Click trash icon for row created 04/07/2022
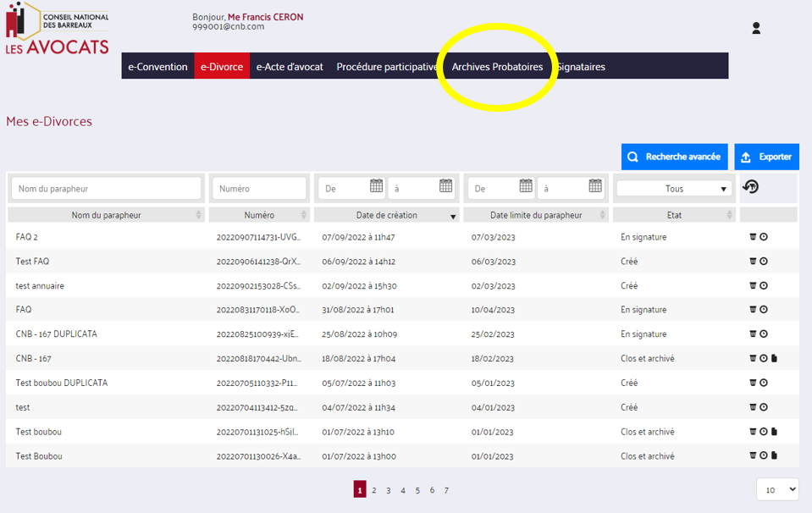The width and height of the screenshot is (812, 513). [753, 407]
